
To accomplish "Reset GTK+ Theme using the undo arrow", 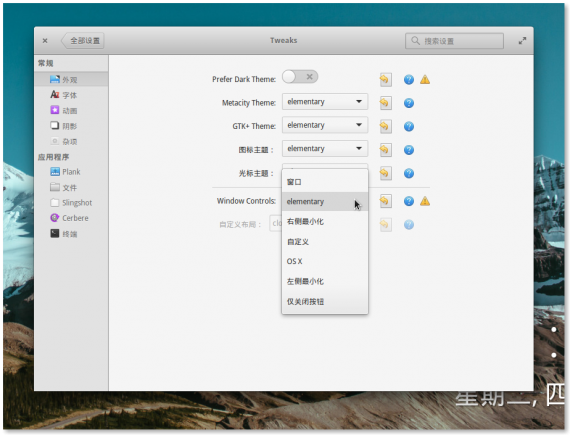I will [385, 126].
